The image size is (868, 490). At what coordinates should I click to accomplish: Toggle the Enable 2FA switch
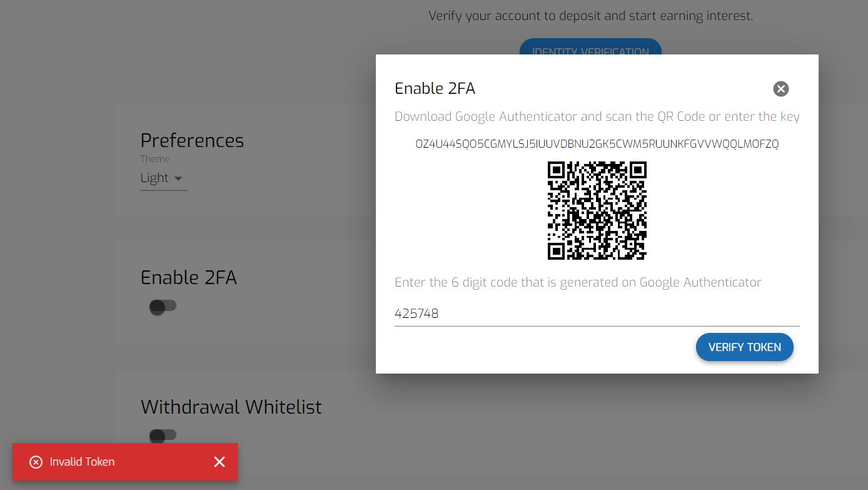(163, 306)
